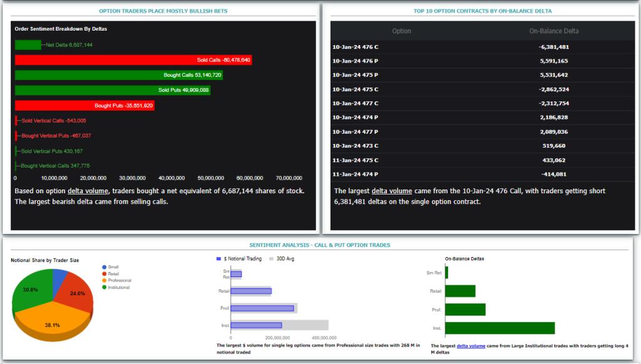The width and height of the screenshot is (641, 364).
Task: Toggle the $ Notional Trading legend marker
Action: [218, 258]
